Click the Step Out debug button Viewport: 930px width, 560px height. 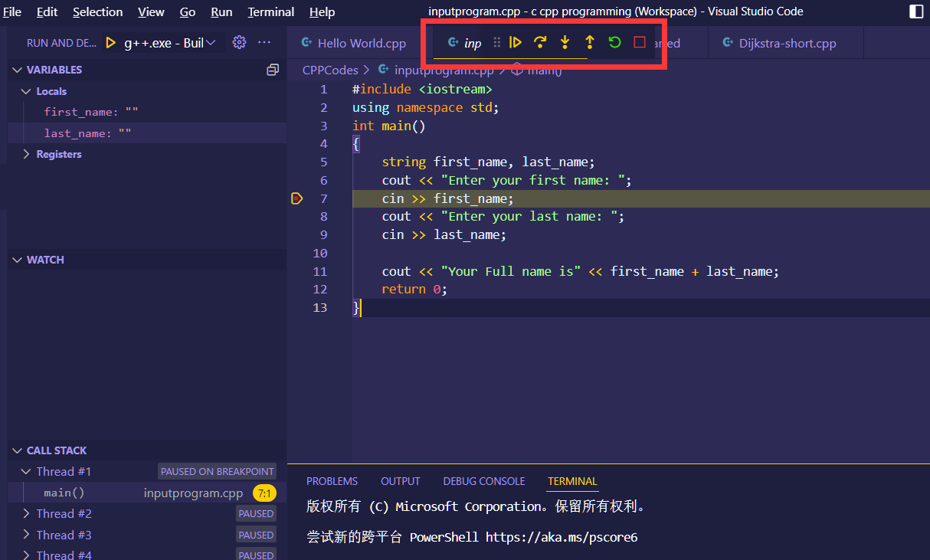click(x=589, y=43)
